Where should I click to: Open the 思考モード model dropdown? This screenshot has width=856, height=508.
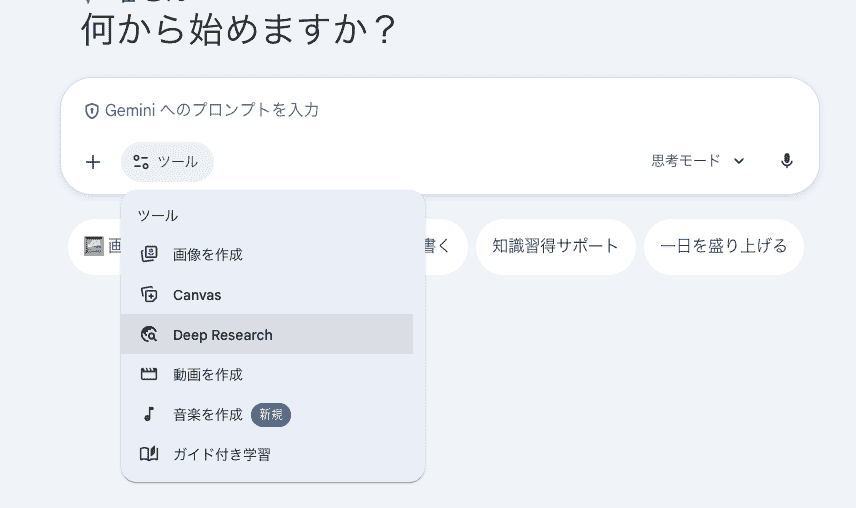[698, 161]
